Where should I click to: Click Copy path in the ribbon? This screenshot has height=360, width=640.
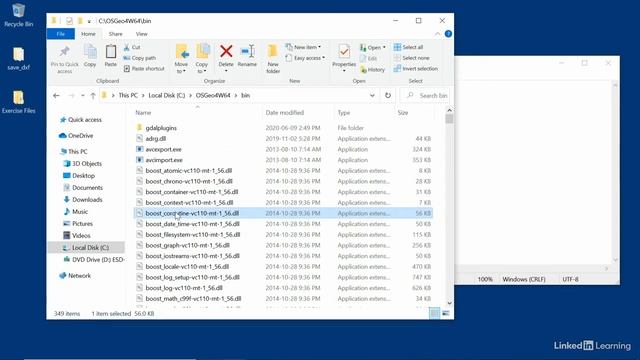[140, 58]
